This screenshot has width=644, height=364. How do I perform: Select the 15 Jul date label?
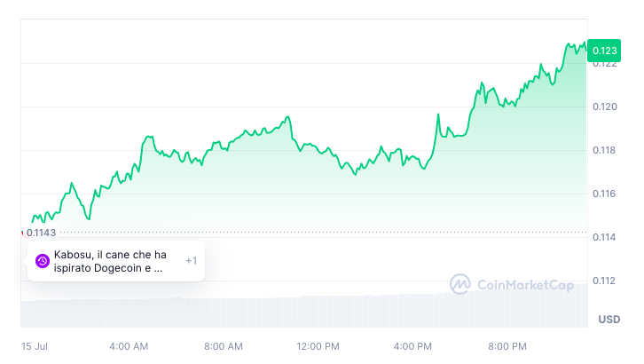coord(34,345)
